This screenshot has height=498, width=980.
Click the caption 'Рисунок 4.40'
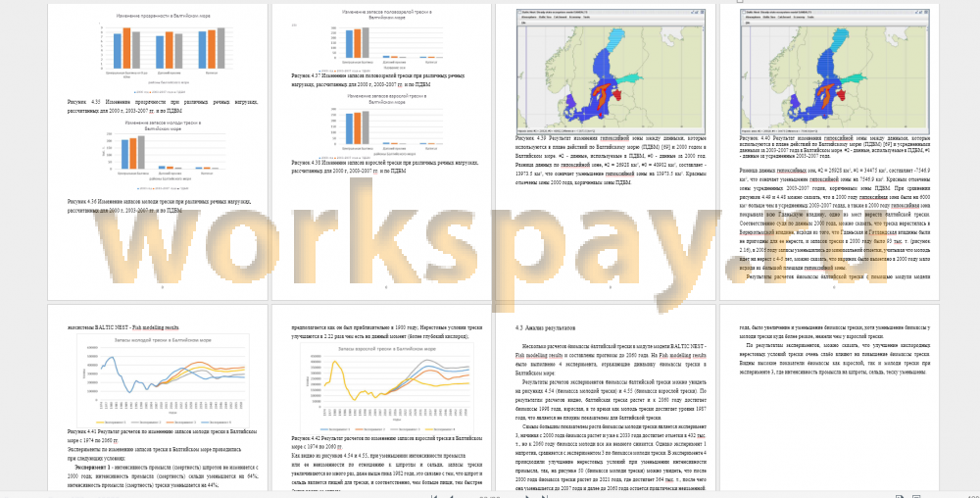(x=757, y=137)
